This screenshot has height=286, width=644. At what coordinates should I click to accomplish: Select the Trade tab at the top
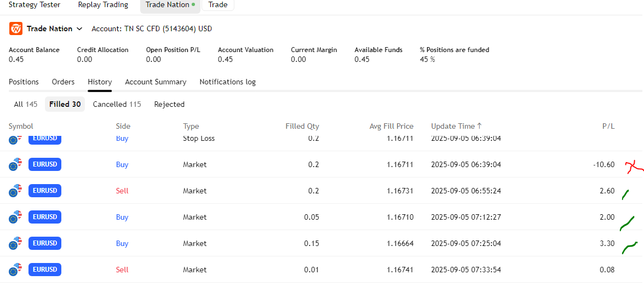[218, 5]
